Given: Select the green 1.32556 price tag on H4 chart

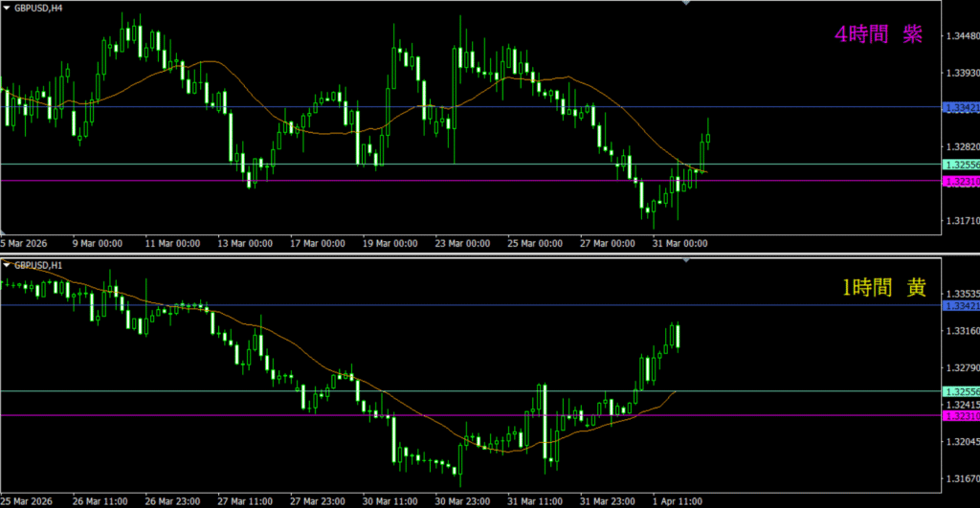Looking at the screenshot, I should (961, 165).
